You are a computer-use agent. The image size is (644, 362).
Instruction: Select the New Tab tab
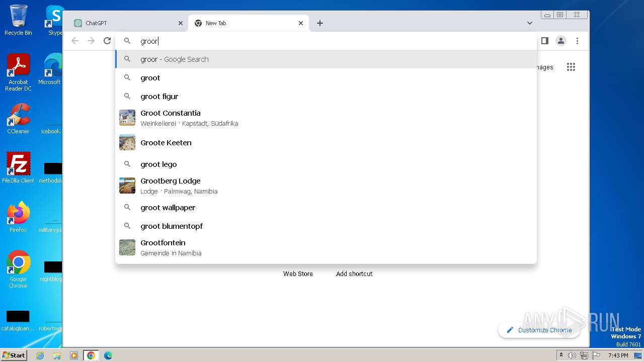(248, 23)
